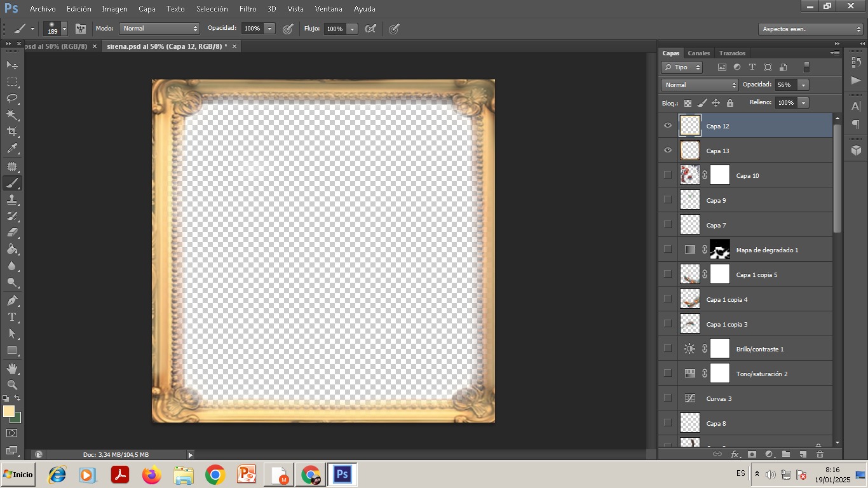Select the Paint Bucket tool
This screenshot has width=868, height=488.
[12, 249]
